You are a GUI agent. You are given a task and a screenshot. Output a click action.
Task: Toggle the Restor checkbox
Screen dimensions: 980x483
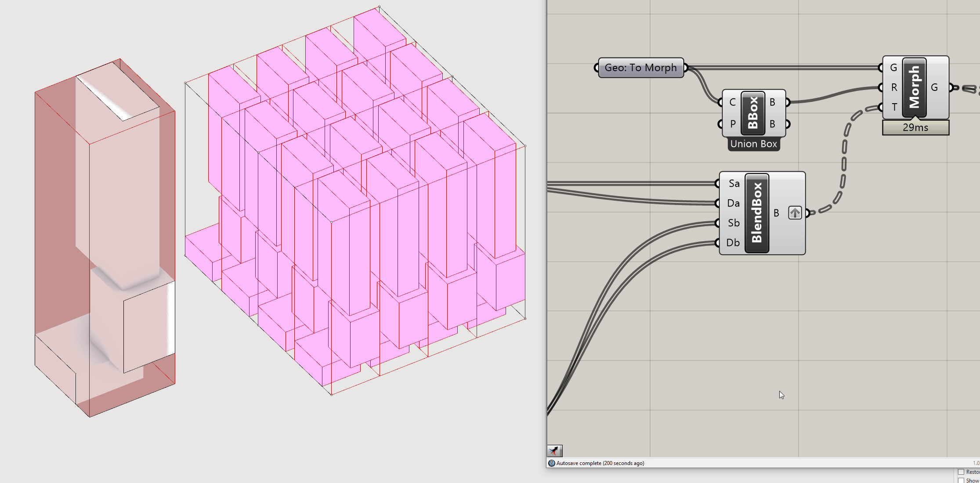point(961,472)
